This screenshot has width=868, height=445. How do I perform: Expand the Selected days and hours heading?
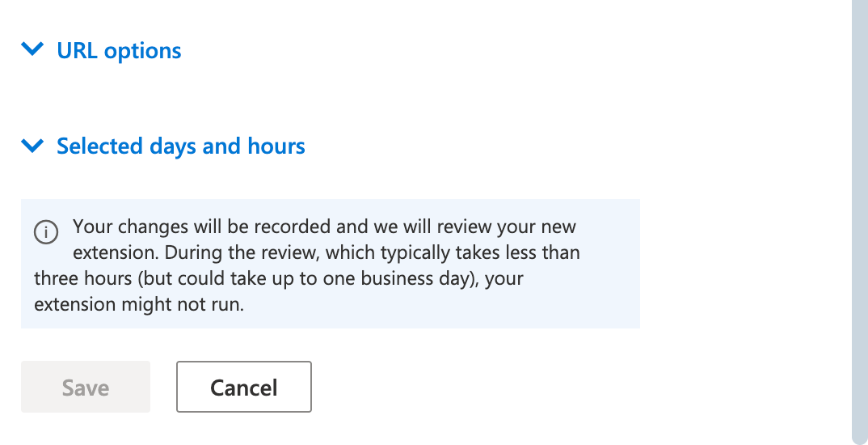tap(180, 146)
